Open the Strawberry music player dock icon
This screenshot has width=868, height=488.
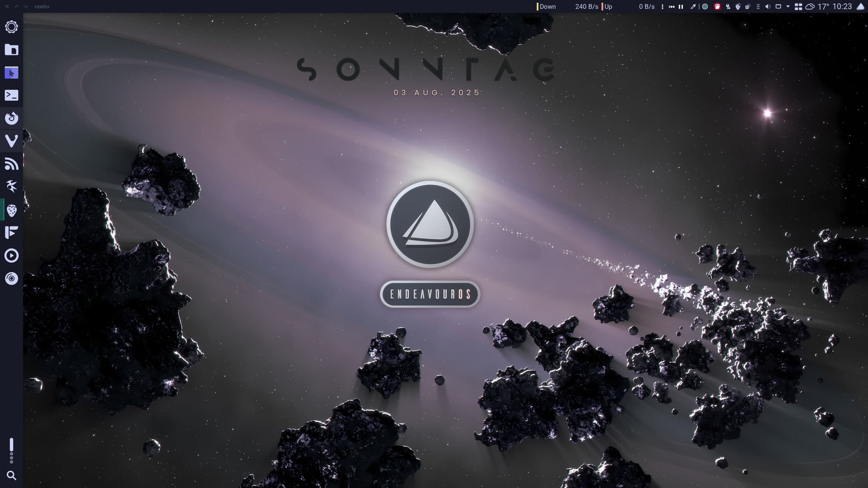point(11,210)
